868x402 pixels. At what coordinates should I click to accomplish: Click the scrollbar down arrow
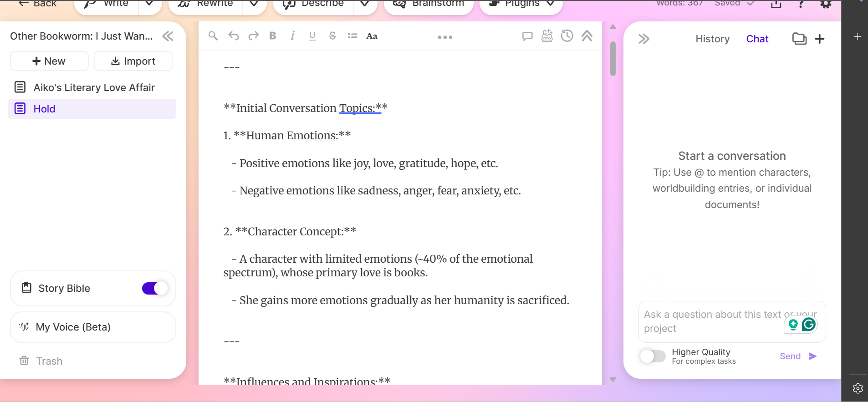coord(613,379)
